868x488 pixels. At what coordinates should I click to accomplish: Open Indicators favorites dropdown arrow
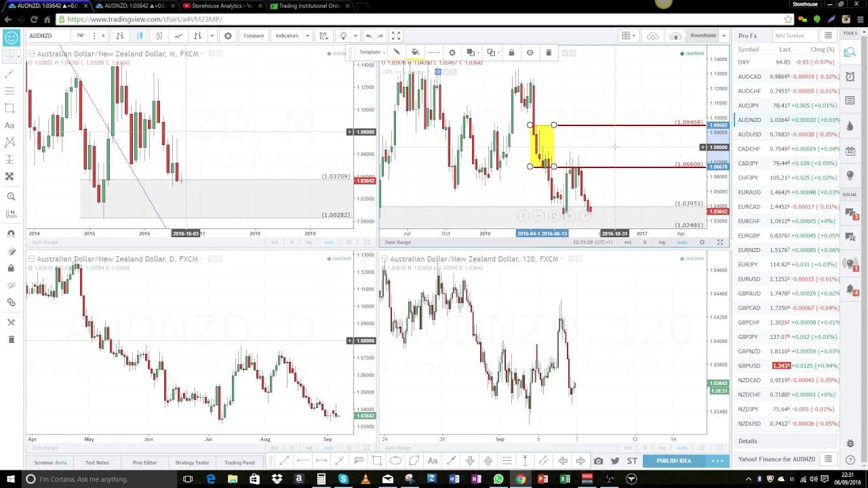click(307, 35)
